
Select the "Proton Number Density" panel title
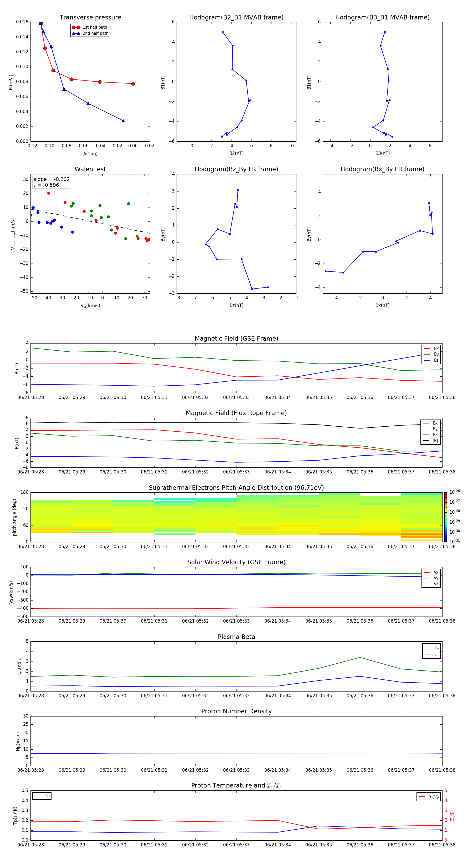click(x=236, y=711)
